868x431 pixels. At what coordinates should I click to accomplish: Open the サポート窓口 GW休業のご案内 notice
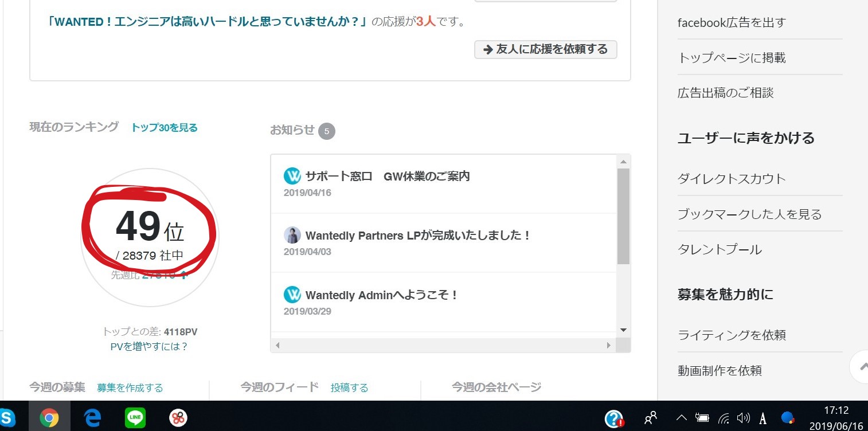pyautogui.click(x=388, y=176)
